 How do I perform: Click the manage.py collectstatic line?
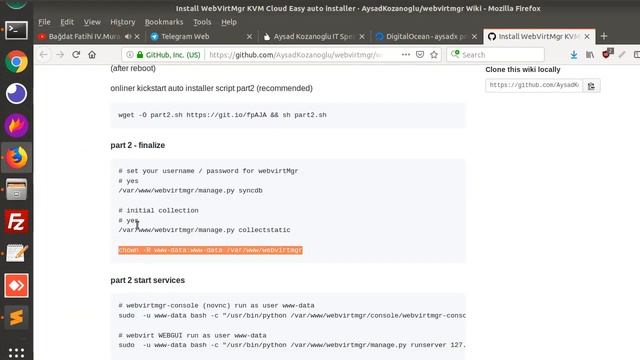coord(204,230)
